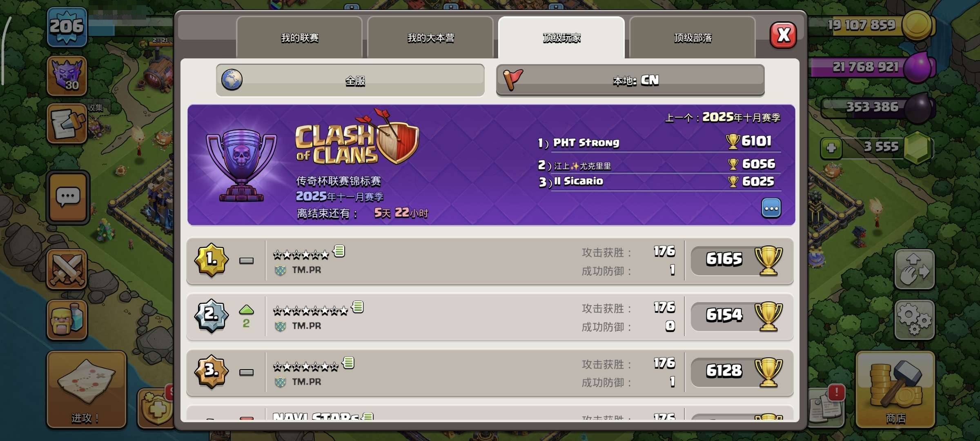Click the green plus to add gems
Screen dimensions: 980x441
[831, 148]
